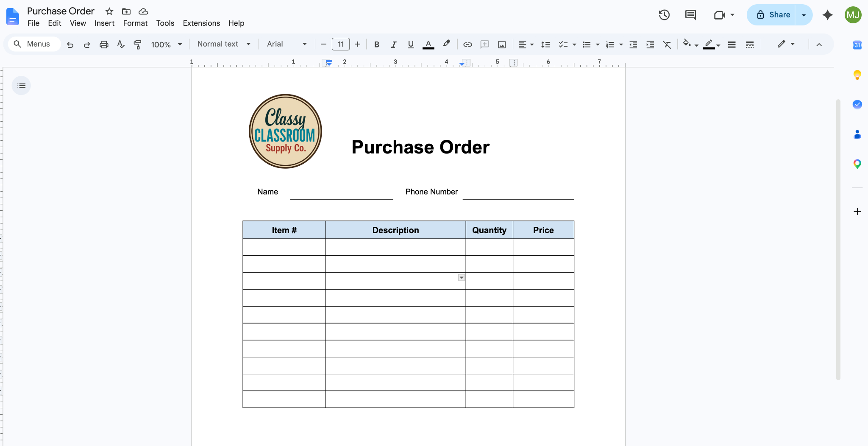Click the Undo icon
Image resolution: width=868 pixels, height=446 pixels.
tap(70, 45)
